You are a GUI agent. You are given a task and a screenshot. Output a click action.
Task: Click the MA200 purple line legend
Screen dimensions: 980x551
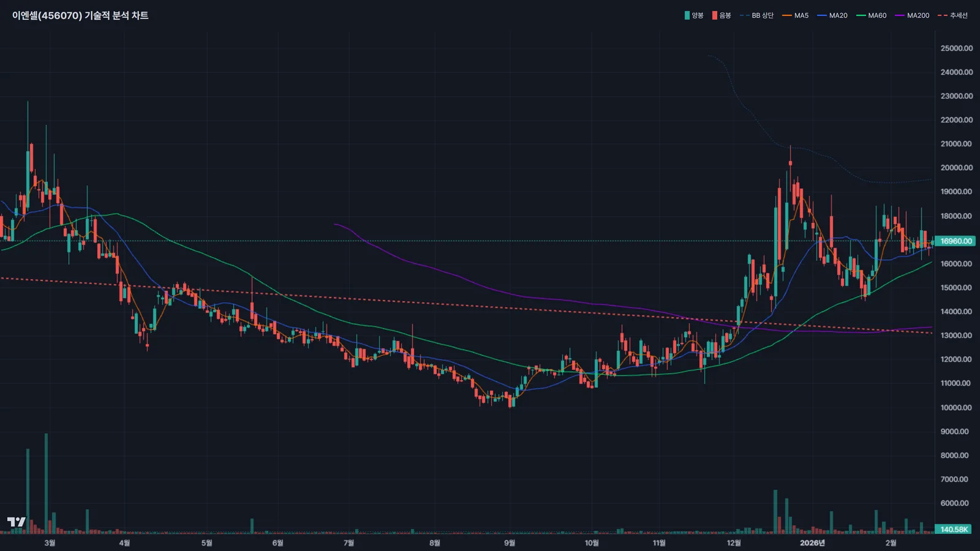[x=912, y=15]
